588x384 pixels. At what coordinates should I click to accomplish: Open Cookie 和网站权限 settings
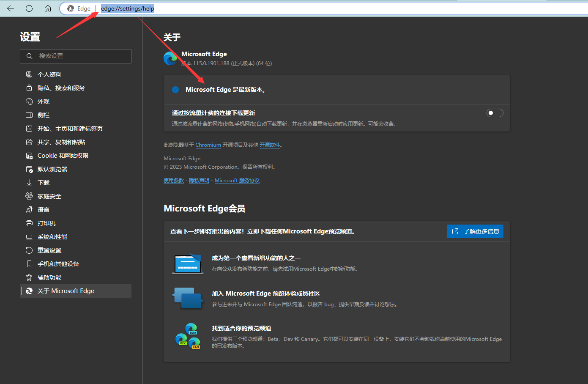[x=76, y=156]
